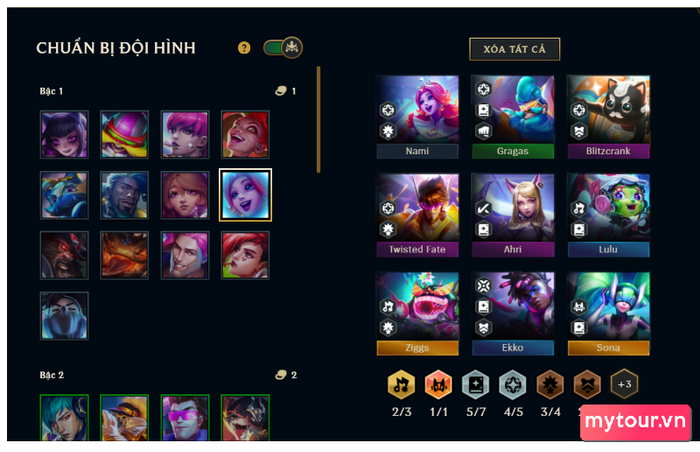Image resolution: width=700 pixels, height=452 pixels.
Task: Click the XÓA TẤT CẢ button
Action: point(514,49)
